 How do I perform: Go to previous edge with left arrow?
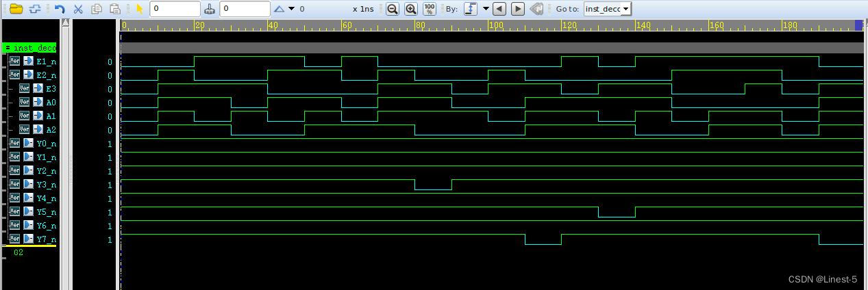coord(499,9)
